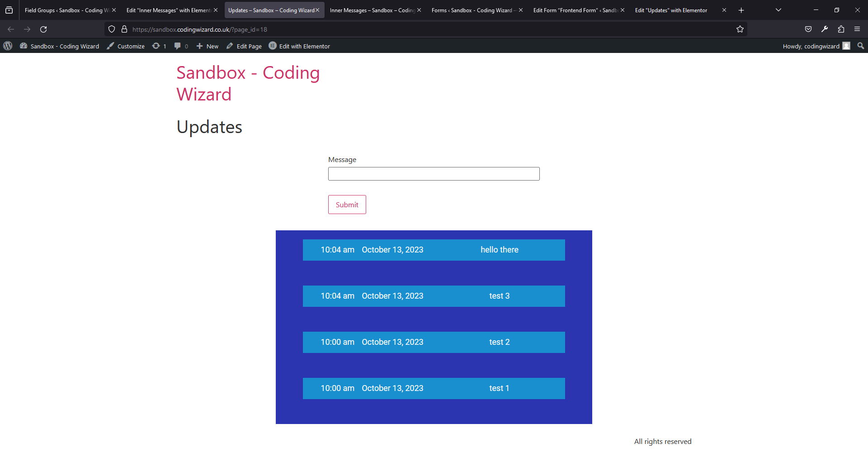Switch to the Inner Messages tab
Screen dimensions: 868x467
(x=372, y=10)
